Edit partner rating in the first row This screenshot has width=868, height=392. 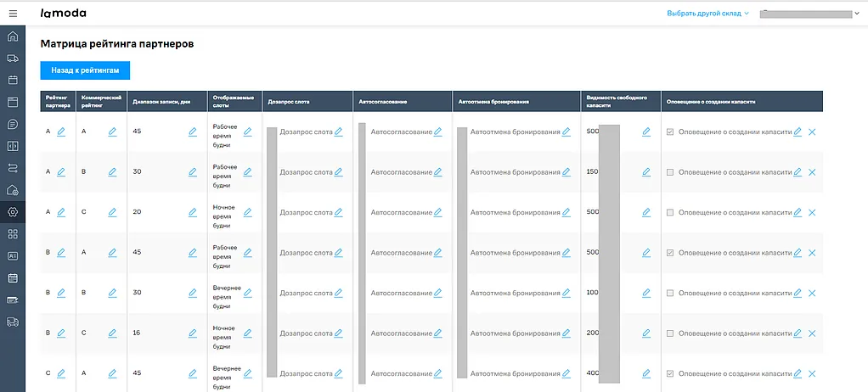click(x=61, y=132)
